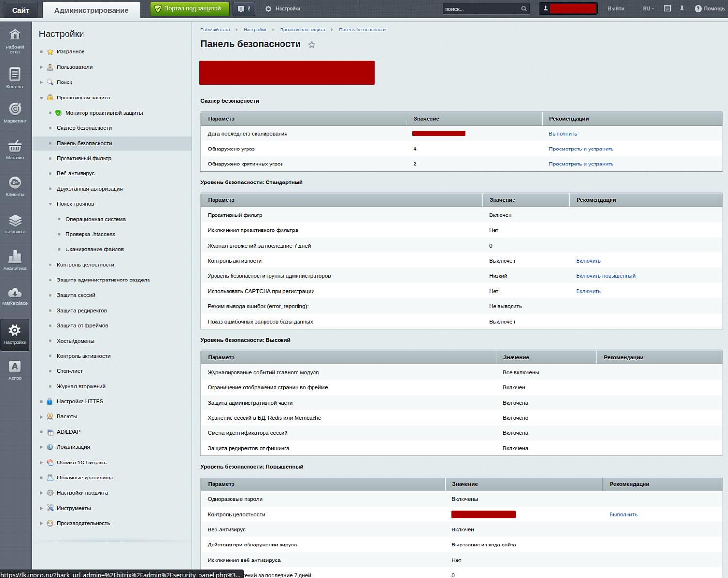The width and height of the screenshot is (728, 578).
Task: Click the search input field
Action: (x=480, y=9)
